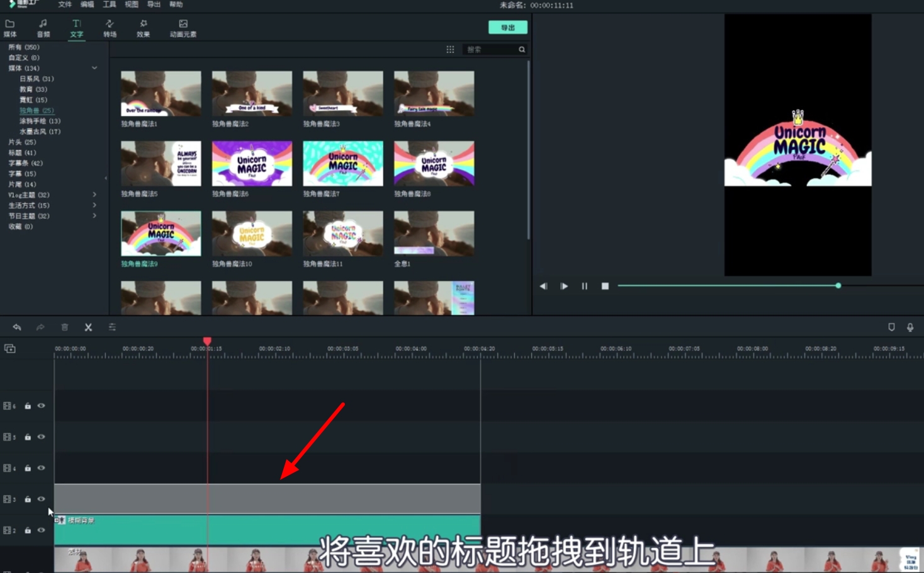Open the 转场 transitions tab
This screenshot has width=924, height=573.
[x=110, y=28]
